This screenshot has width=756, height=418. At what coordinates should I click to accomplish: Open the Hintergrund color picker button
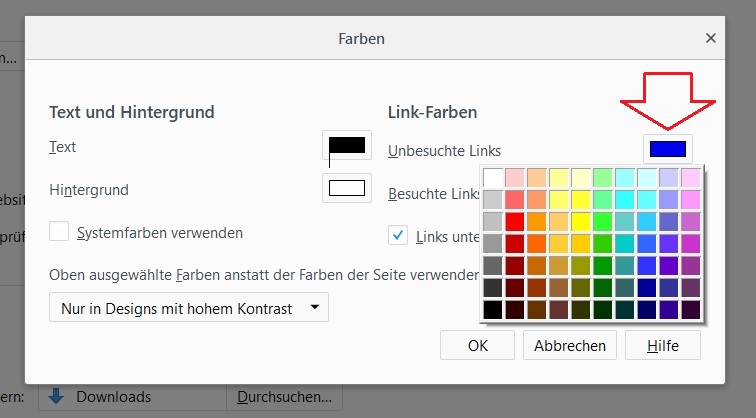(x=347, y=188)
